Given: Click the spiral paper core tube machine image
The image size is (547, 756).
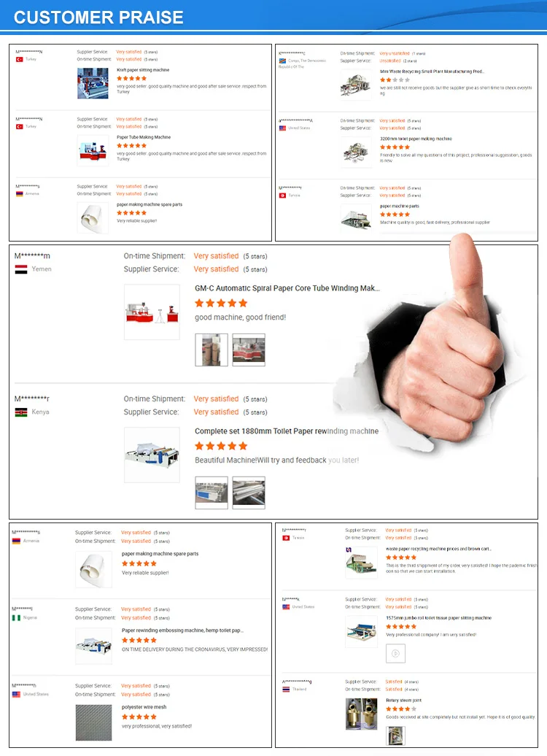Looking at the screenshot, I should point(152,312).
